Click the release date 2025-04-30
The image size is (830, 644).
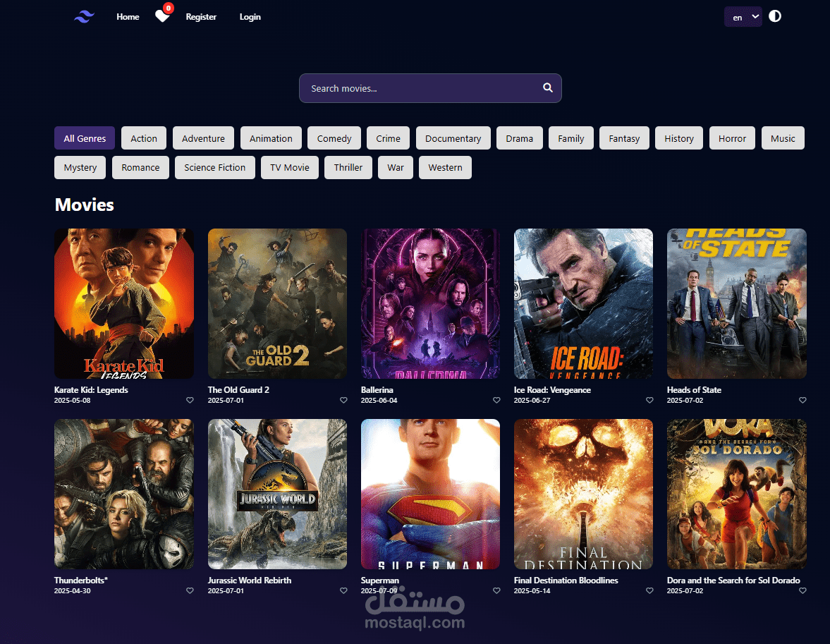(x=72, y=590)
